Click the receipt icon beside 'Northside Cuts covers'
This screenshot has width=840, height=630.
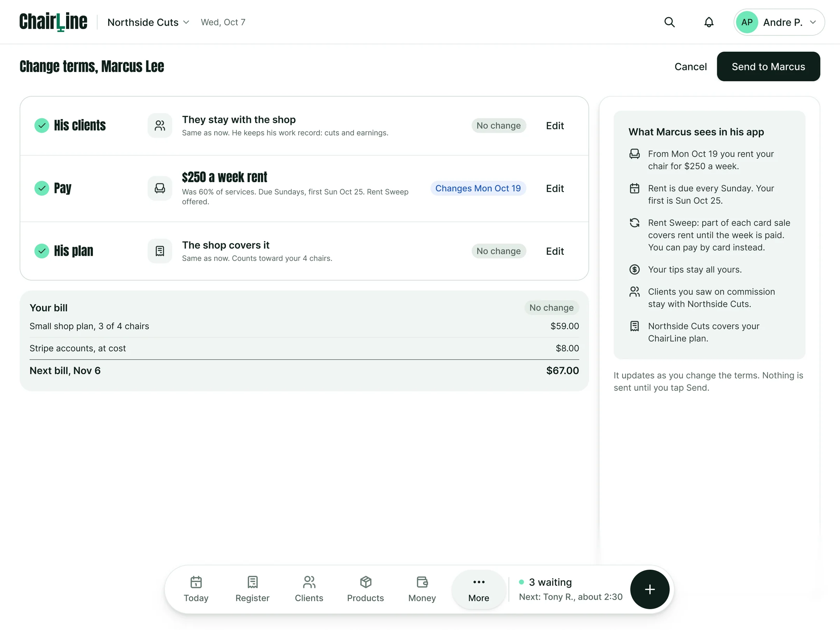coord(634,326)
